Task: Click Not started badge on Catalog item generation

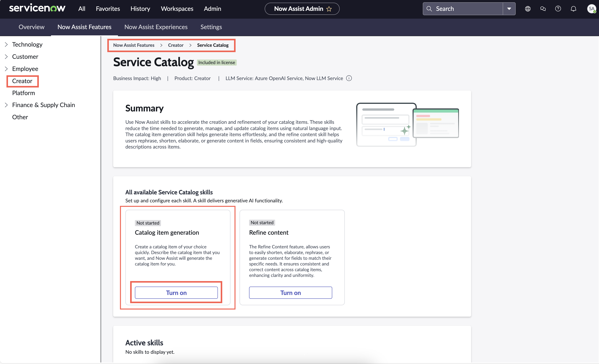Action: [148, 223]
